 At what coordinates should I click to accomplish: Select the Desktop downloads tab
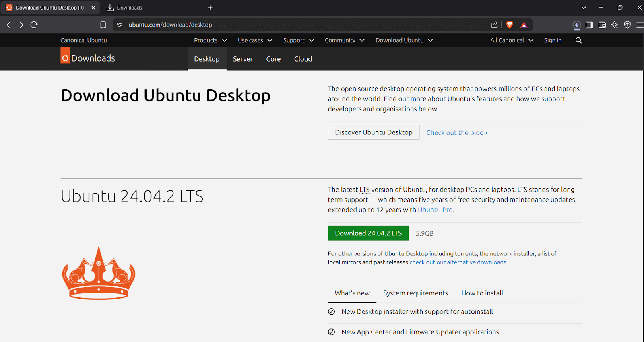tap(207, 59)
